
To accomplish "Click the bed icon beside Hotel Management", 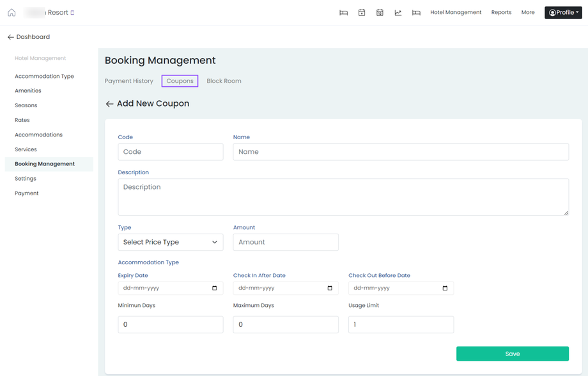I will click(416, 13).
